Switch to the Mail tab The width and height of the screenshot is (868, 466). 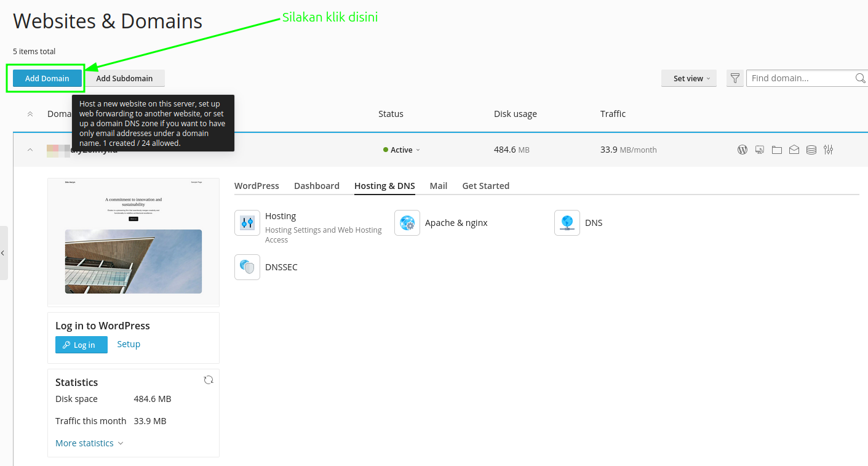tap(439, 186)
